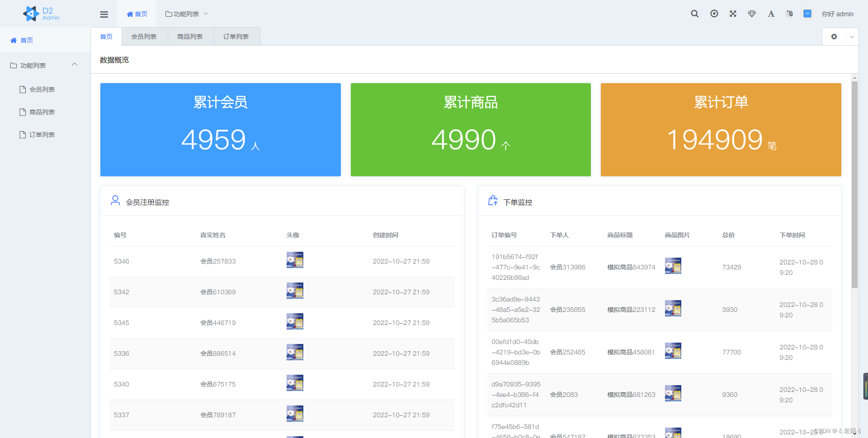
Task: Click the 累计会员 blue card
Action: point(221,130)
